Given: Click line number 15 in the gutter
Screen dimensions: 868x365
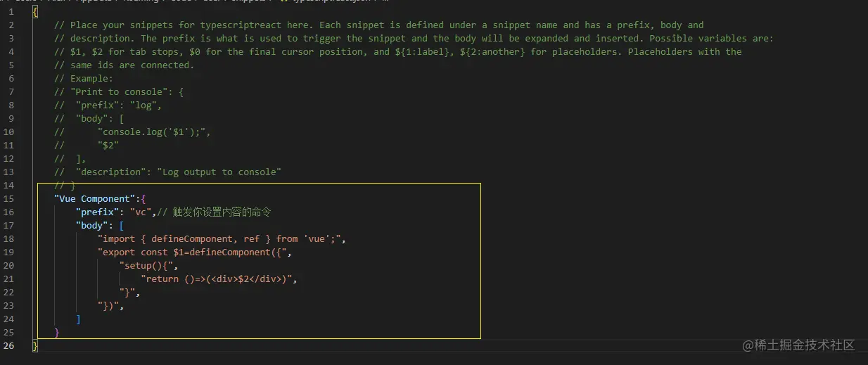Looking at the screenshot, I should click(8, 198).
